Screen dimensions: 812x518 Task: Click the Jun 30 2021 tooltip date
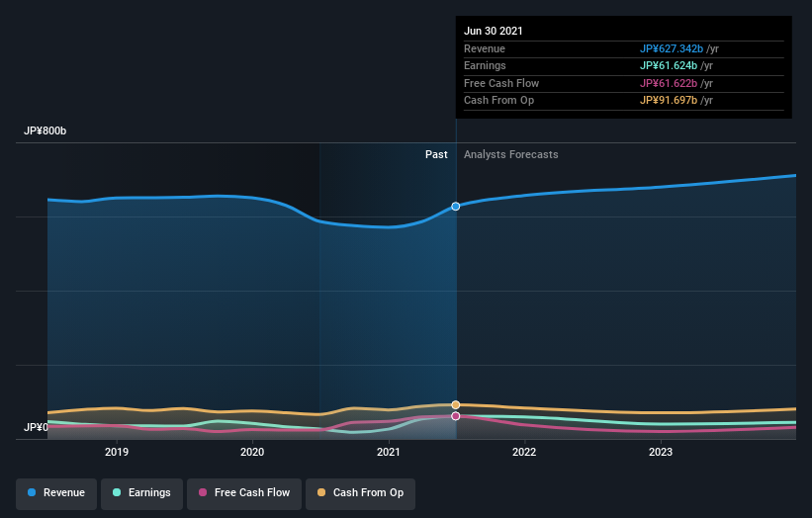coord(493,31)
